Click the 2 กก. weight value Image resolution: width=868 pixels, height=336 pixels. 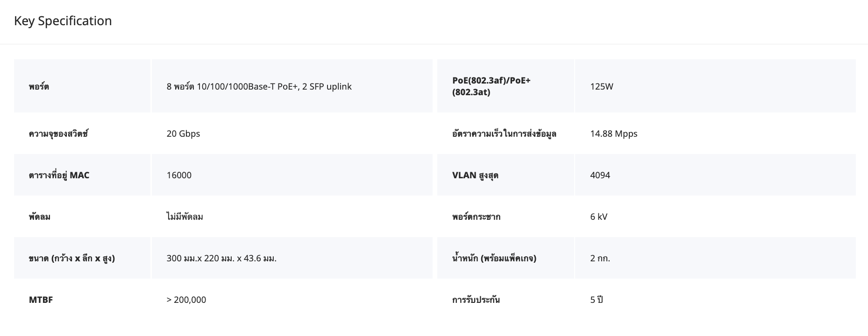(x=600, y=258)
